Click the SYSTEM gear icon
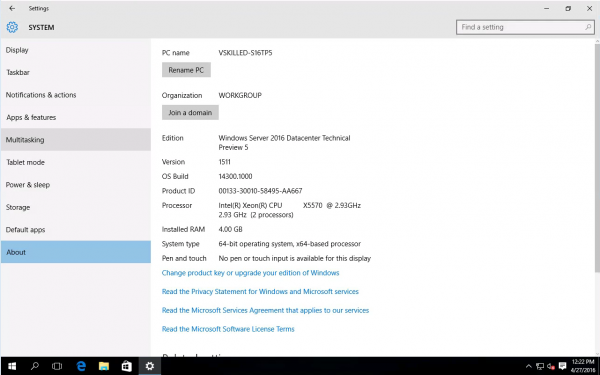This screenshot has width=600, height=375. tap(12, 27)
